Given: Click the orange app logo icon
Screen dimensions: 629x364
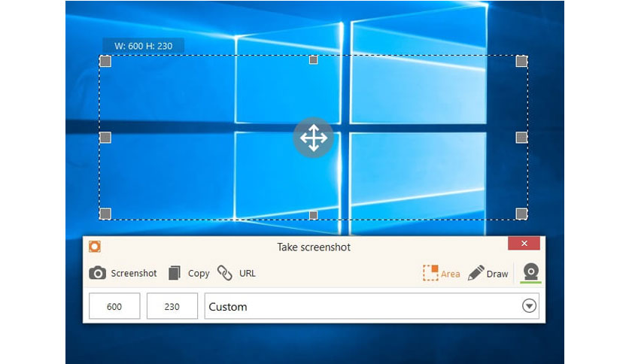Looking at the screenshot, I should pos(95,247).
